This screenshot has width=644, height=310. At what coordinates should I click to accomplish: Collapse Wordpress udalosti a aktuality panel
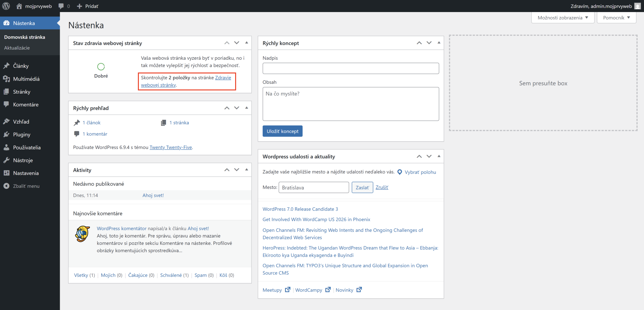(439, 156)
